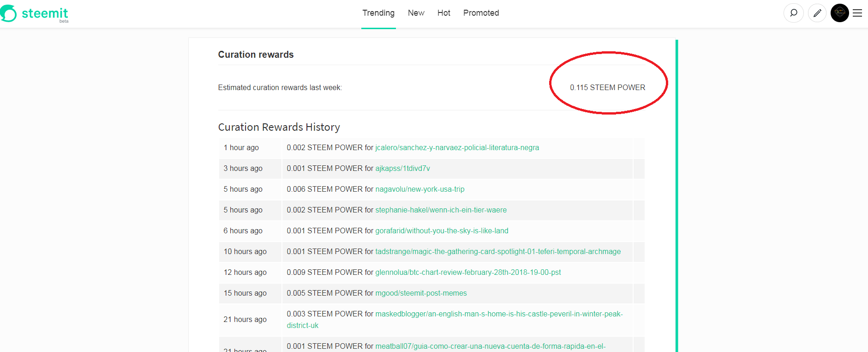Click '0.003 STEEM POWER for' reward amount
Viewport: 868px width, 352px height.
(330, 314)
